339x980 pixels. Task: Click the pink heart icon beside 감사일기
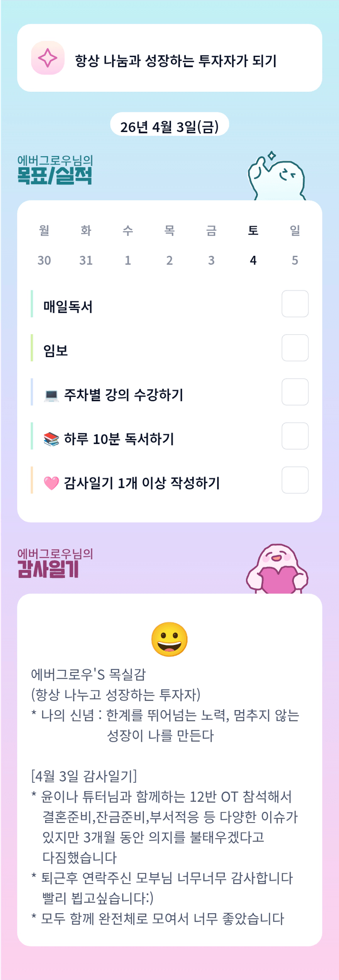(x=51, y=483)
